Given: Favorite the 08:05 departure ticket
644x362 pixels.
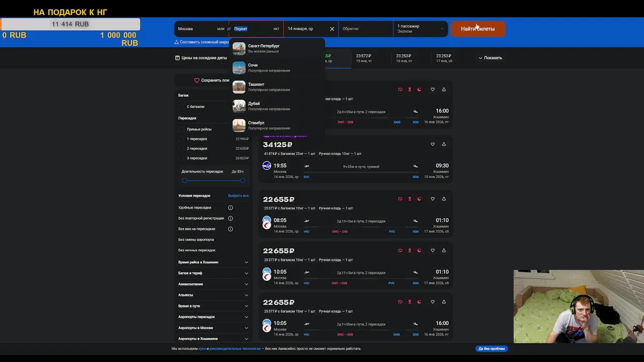Looking at the screenshot, I should point(433,199).
